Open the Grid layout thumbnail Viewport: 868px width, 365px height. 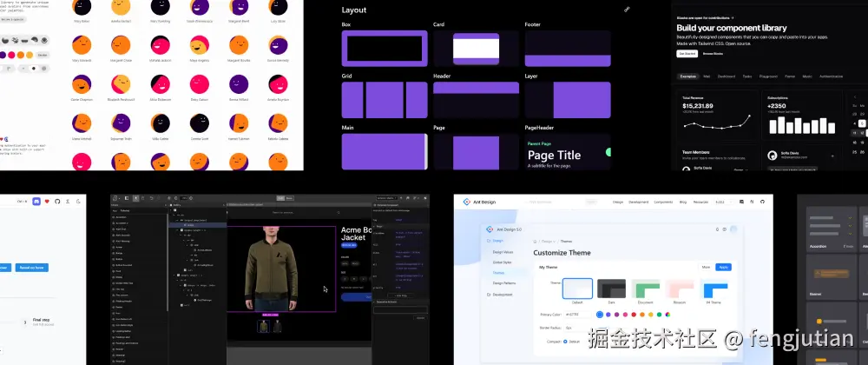tap(385, 100)
